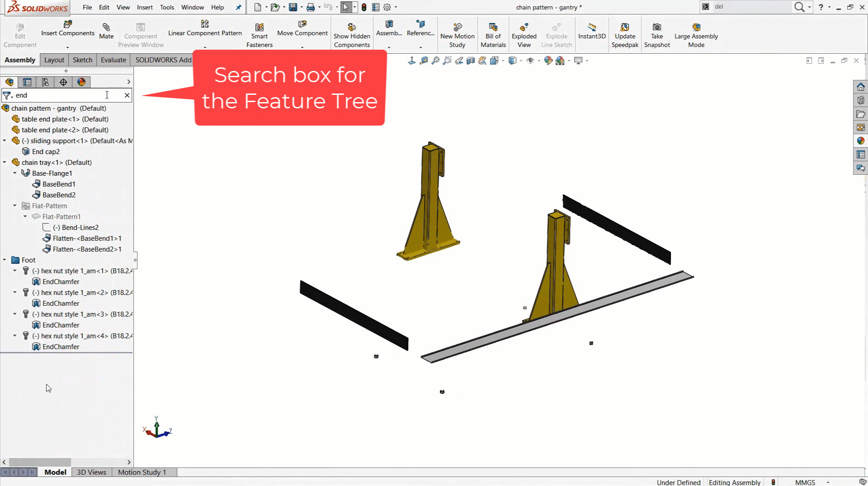This screenshot has height=486, width=868.
Task: Open Design Library in the task pane
Action: pos(861,100)
